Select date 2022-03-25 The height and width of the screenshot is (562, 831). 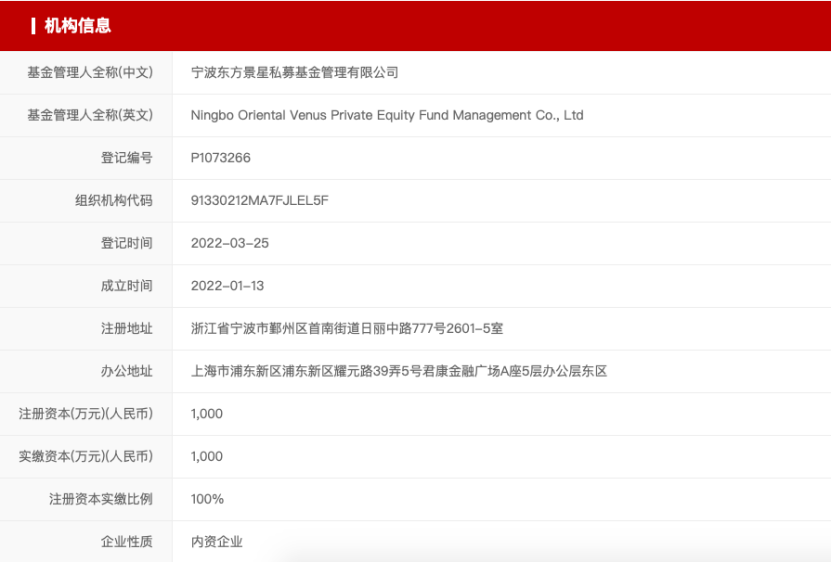pos(230,243)
